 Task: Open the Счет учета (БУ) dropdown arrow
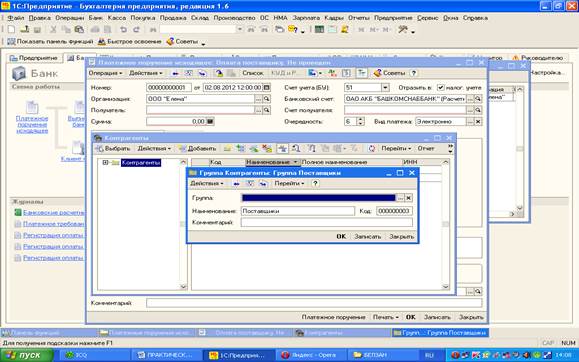coord(385,88)
